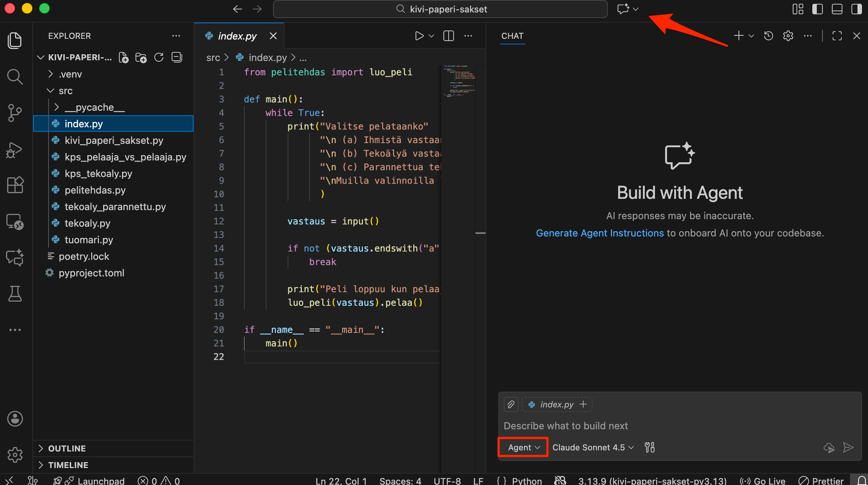Click the New File icon in Explorer
The image size is (868, 485).
[123, 58]
